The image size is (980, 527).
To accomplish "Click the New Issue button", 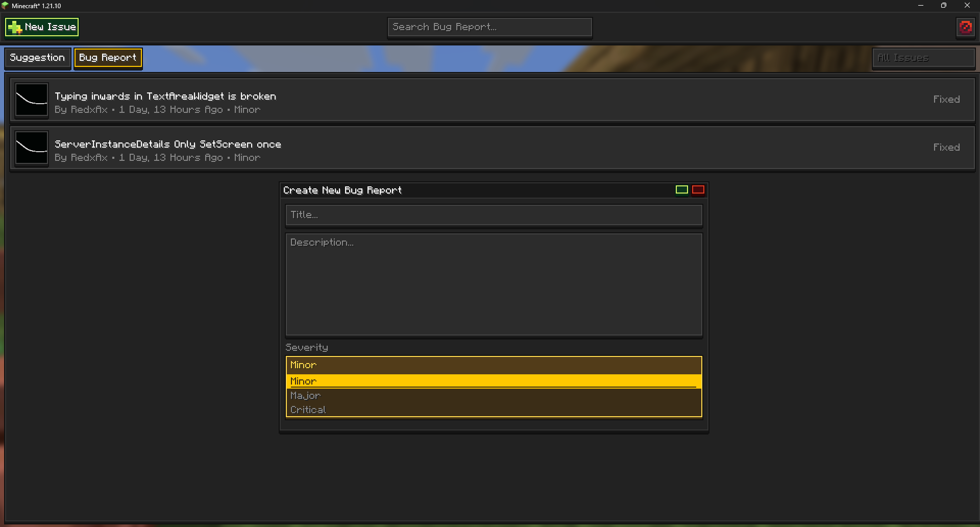I will point(42,27).
